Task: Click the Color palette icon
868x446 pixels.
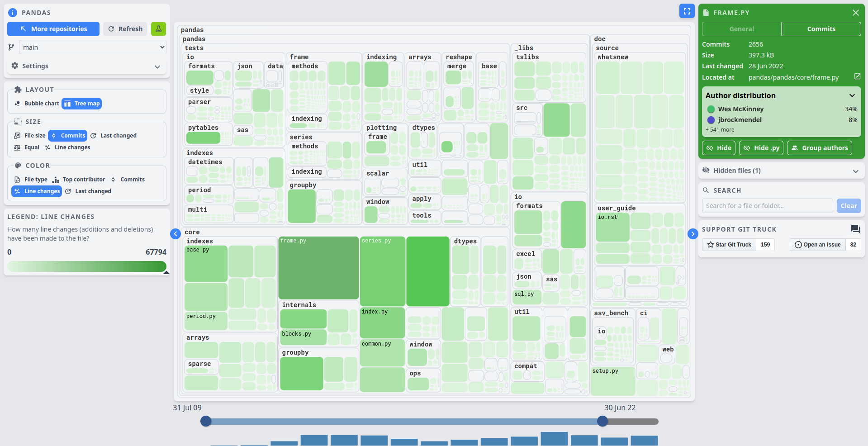Action: (x=18, y=166)
